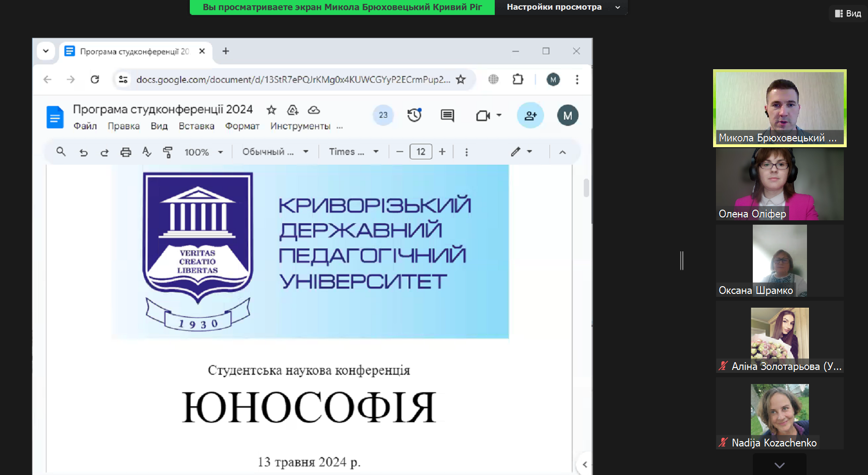Open Обычный paragraph style dropdown
This screenshot has height=475, width=868.
point(275,152)
